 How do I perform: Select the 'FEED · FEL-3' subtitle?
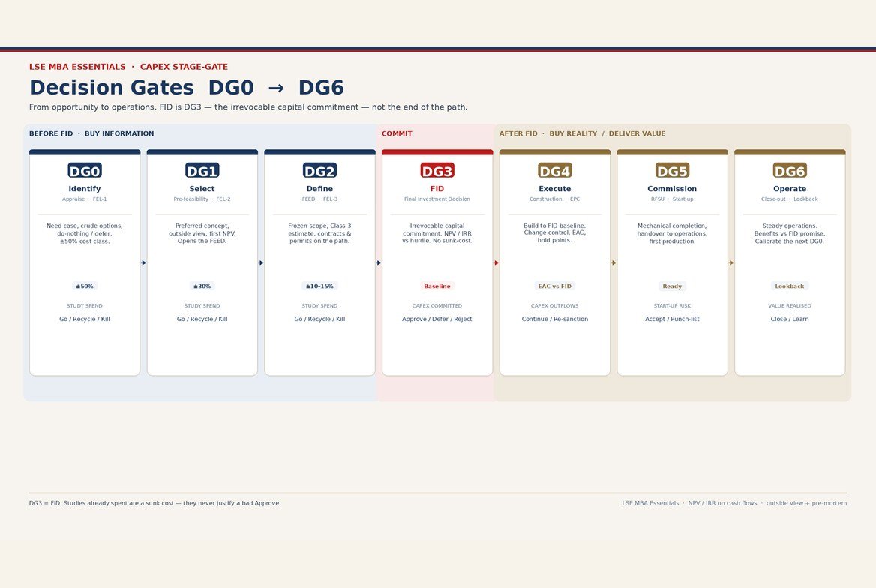319,199
